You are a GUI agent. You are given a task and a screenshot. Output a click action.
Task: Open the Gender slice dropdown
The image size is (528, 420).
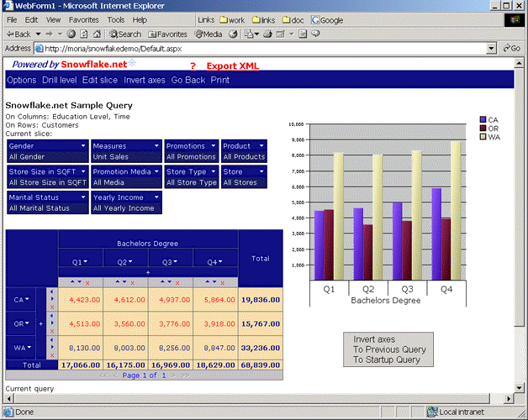point(83,145)
